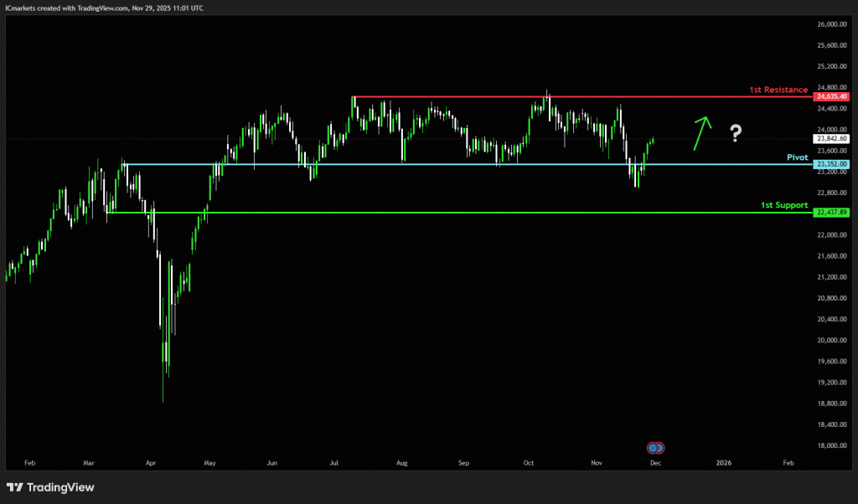Click the question mark annotation

(x=736, y=131)
